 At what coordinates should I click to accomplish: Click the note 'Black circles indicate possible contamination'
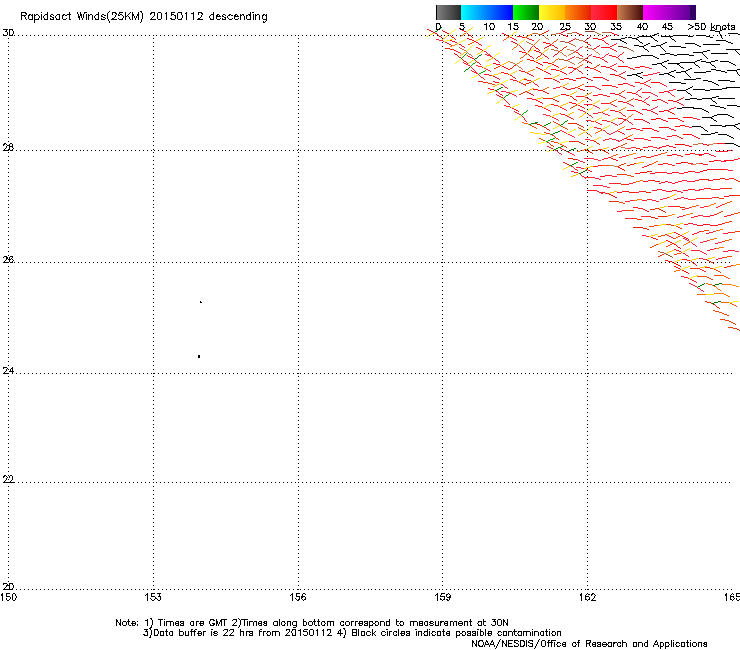(x=456, y=633)
